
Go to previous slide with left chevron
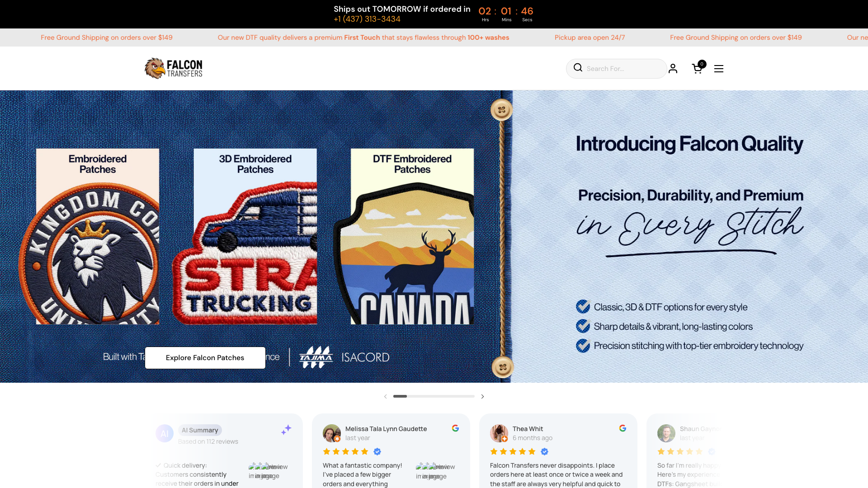[x=386, y=396]
